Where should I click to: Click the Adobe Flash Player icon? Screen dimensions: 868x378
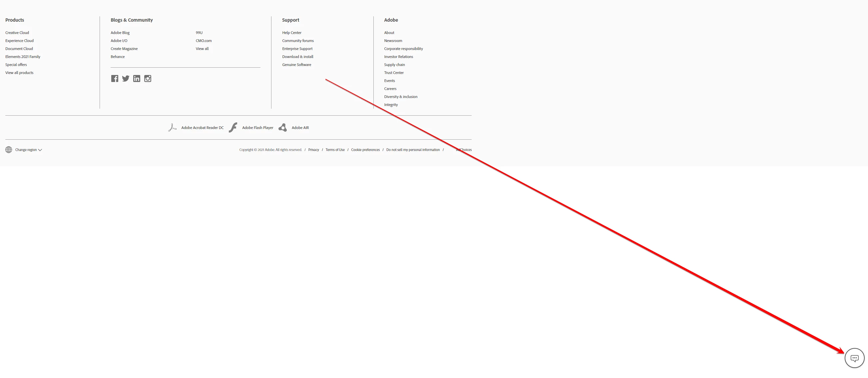pos(233,127)
